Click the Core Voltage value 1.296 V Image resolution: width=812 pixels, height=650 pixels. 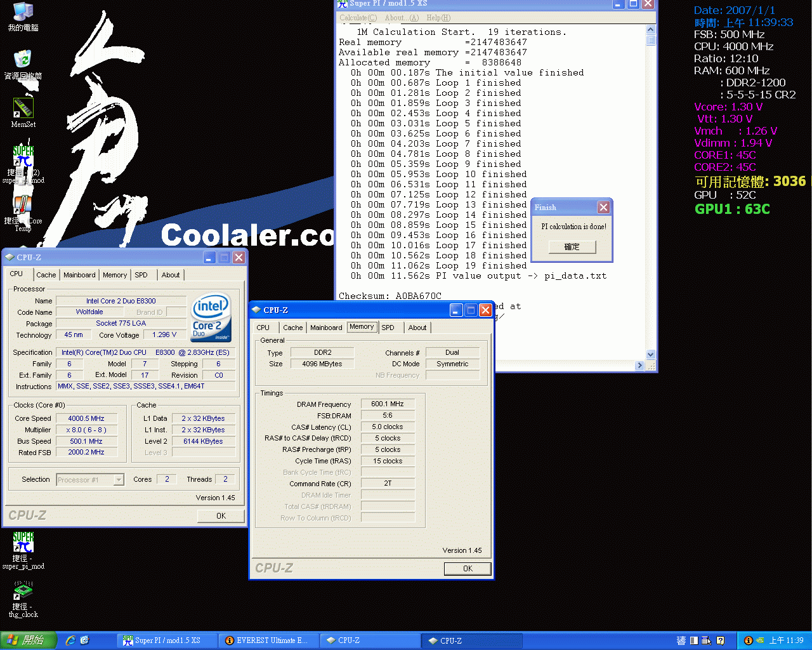(x=164, y=335)
